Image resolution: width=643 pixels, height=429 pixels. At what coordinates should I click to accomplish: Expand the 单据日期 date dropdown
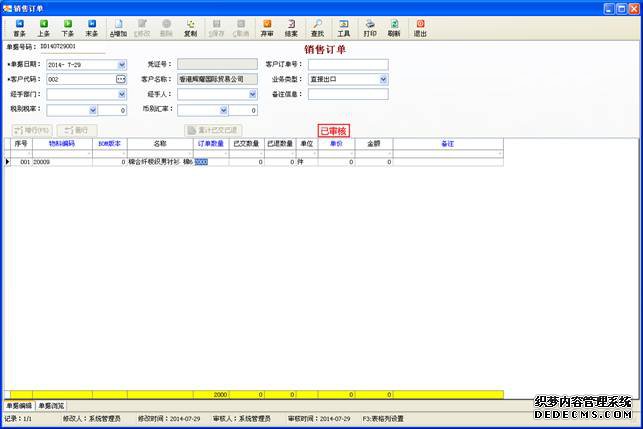(x=123, y=64)
